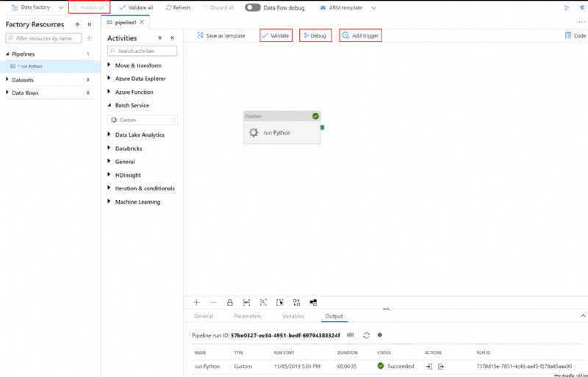588x377 pixels.
Task: Add a new resource with the plus icon
Action: [x=89, y=38]
